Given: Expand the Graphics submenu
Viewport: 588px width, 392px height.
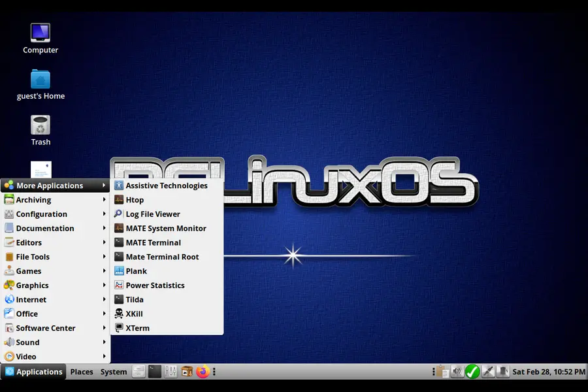Looking at the screenshot, I should coord(31,285).
